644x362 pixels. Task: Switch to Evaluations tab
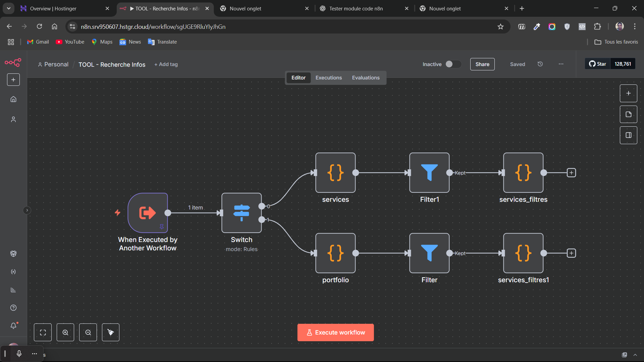click(x=366, y=78)
